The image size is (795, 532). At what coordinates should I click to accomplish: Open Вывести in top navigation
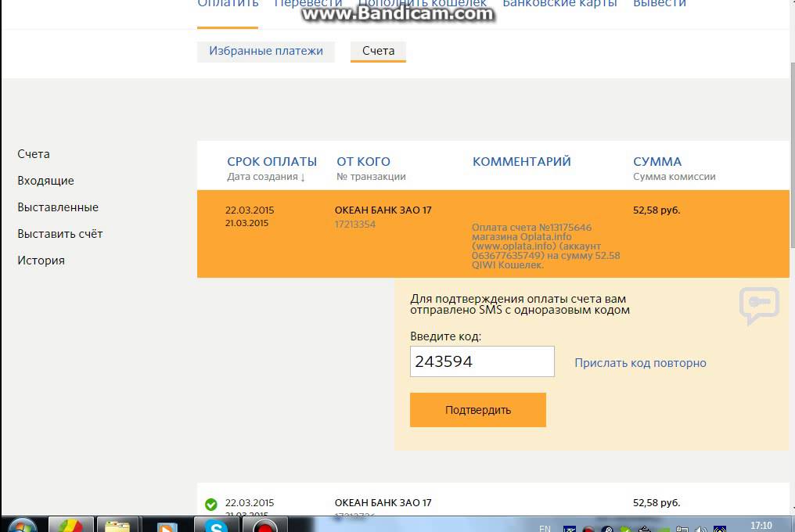[660, 4]
